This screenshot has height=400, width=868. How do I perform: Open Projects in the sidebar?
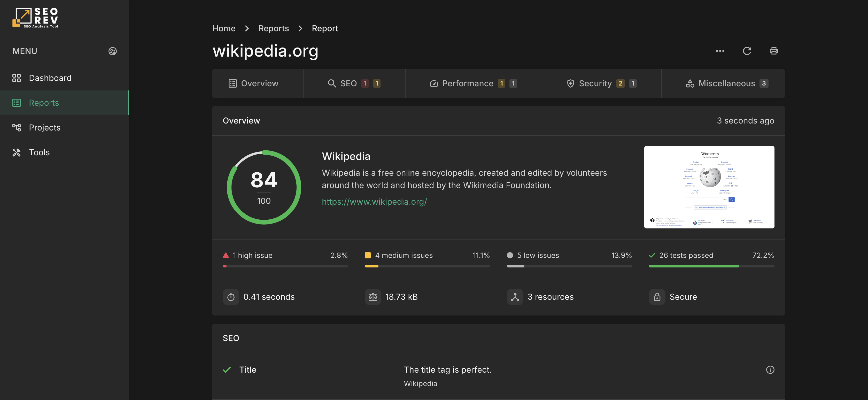(x=64, y=127)
